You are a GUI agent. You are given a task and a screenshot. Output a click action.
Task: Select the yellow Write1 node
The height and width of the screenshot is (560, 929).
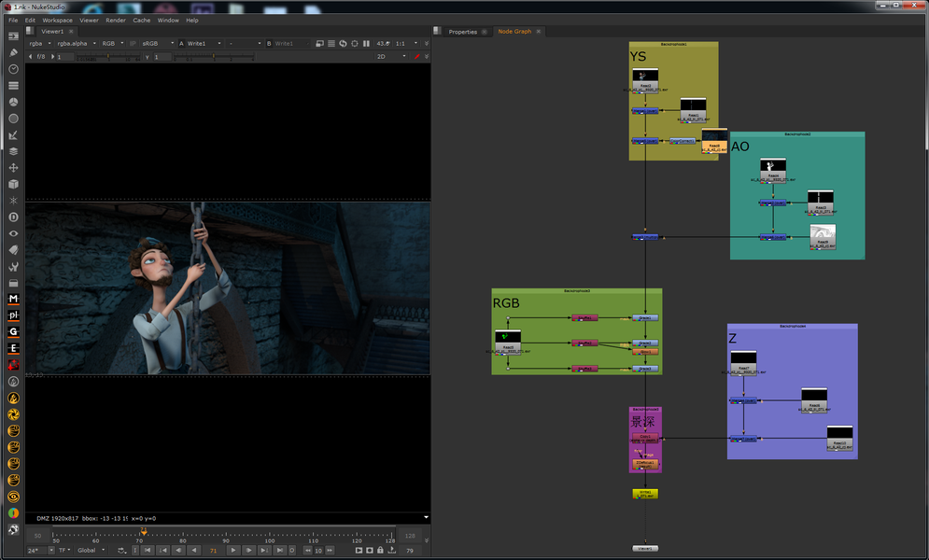(645, 493)
